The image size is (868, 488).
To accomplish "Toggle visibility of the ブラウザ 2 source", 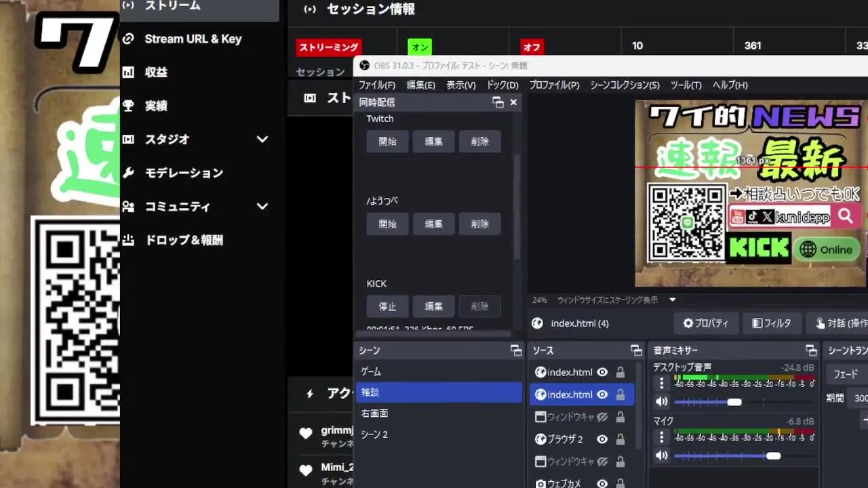I will tap(601, 439).
